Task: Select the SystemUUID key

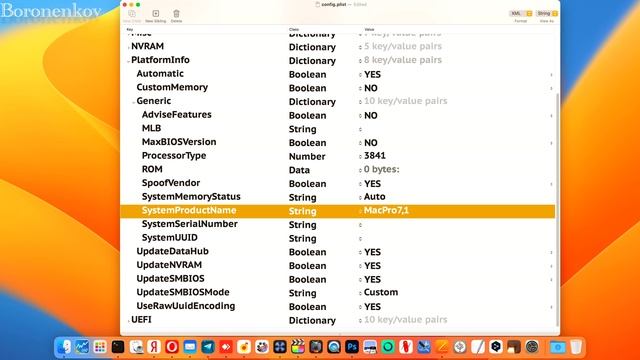Action: click(169, 238)
